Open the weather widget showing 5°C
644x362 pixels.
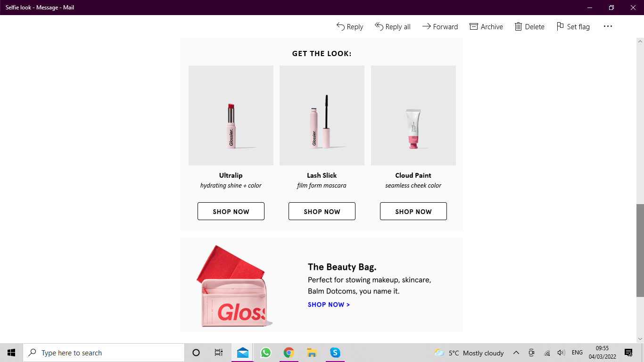coord(469,353)
